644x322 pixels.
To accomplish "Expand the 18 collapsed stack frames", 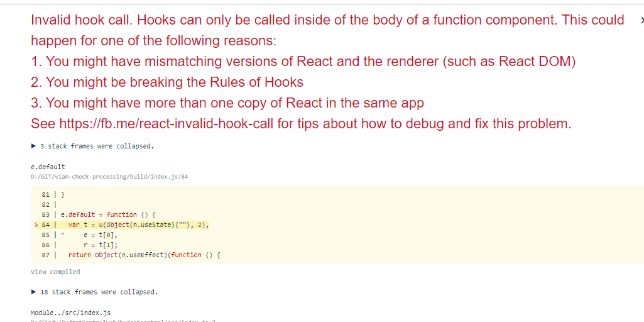I will coord(94,292).
